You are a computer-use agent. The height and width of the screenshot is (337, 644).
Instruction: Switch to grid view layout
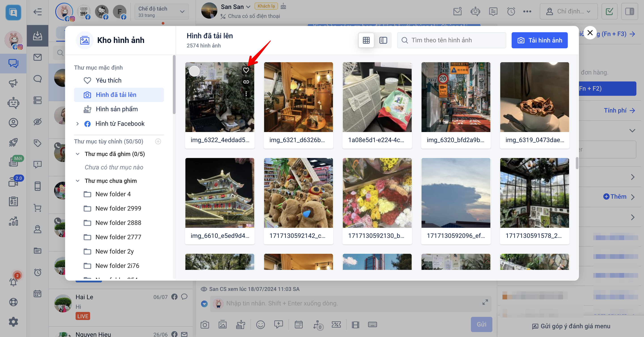366,40
